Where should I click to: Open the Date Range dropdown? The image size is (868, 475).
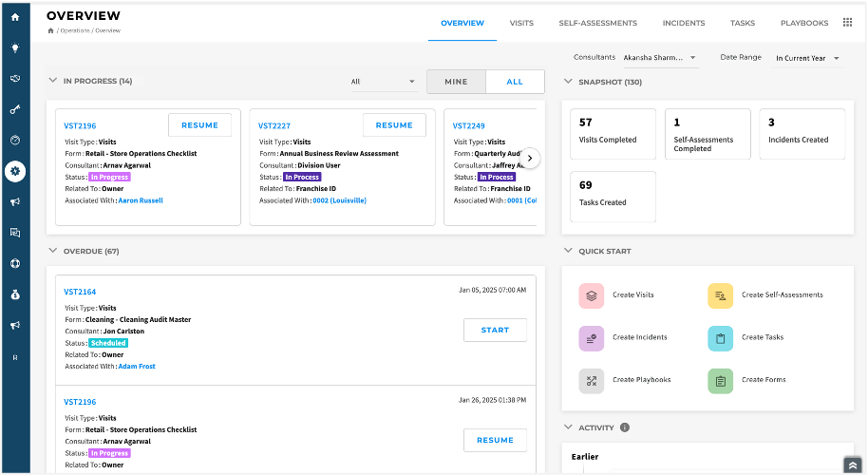(x=807, y=58)
